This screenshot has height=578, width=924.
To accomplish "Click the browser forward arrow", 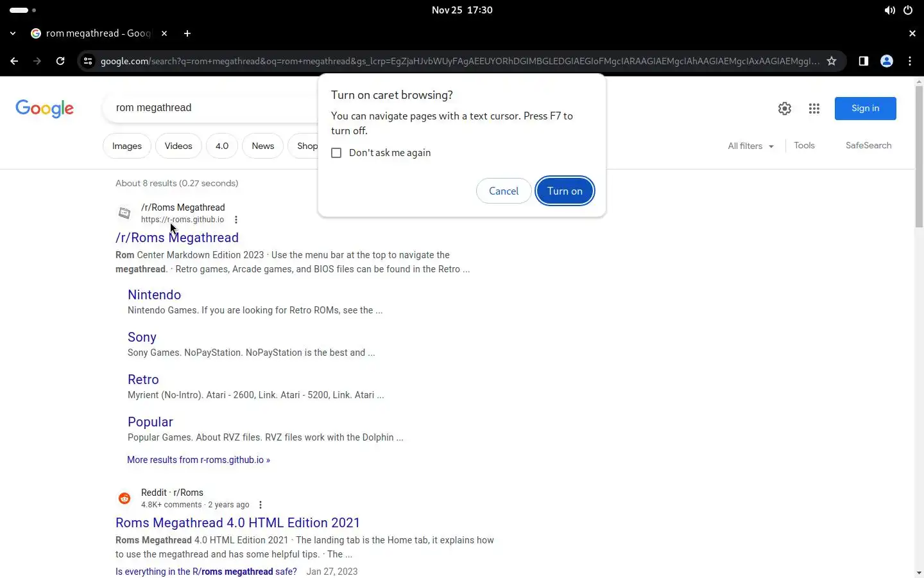I will [x=37, y=61].
